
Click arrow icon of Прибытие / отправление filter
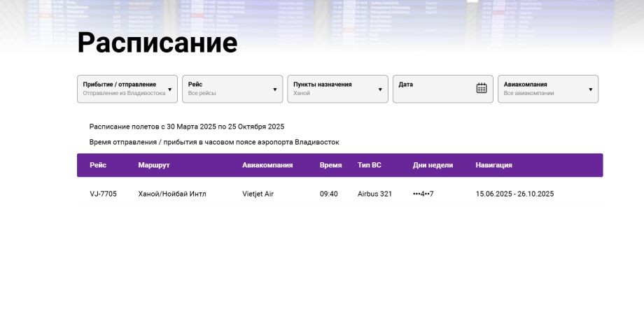click(x=169, y=90)
